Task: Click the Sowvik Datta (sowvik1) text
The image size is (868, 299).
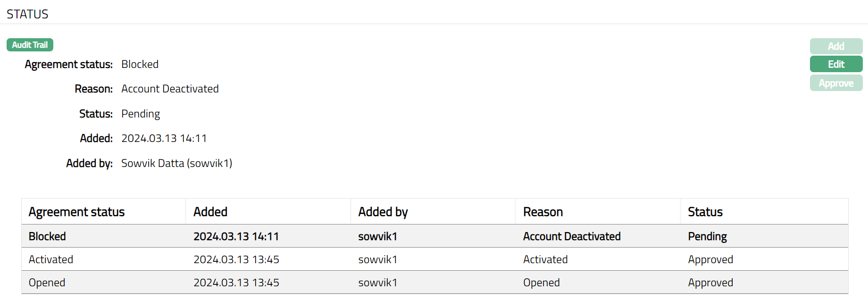Action: (176, 163)
